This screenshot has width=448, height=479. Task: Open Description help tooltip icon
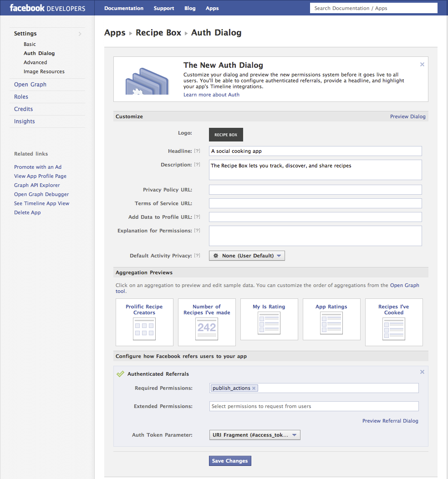(197, 165)
